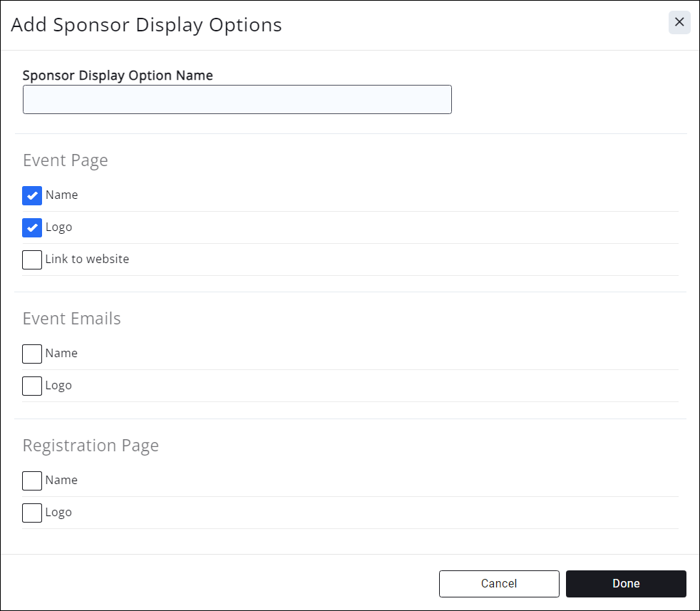Tick the Registration Page Logo checkbox
The height and width of the screenshot is (611, 700).
(x=32, y=513)
